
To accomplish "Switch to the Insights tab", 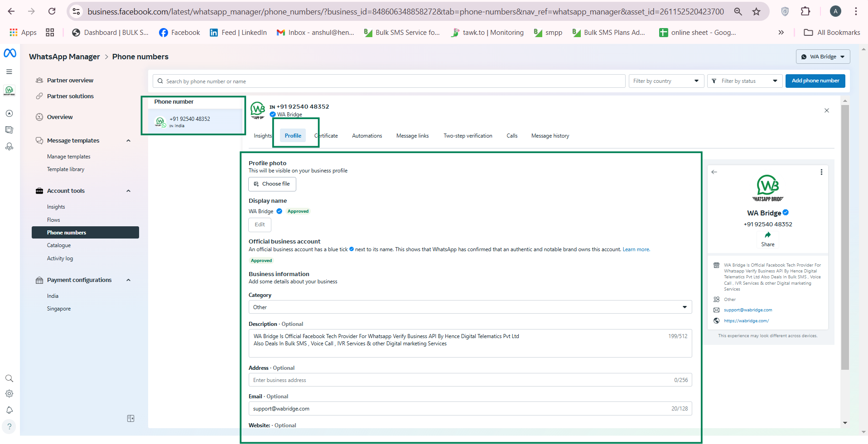I will (x=263, y=136).
